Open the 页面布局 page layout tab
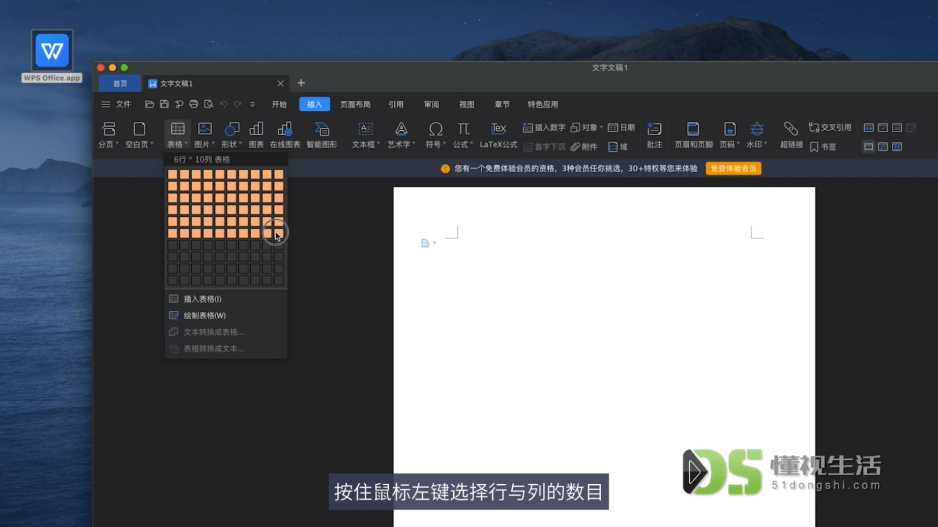 point(355,104)
